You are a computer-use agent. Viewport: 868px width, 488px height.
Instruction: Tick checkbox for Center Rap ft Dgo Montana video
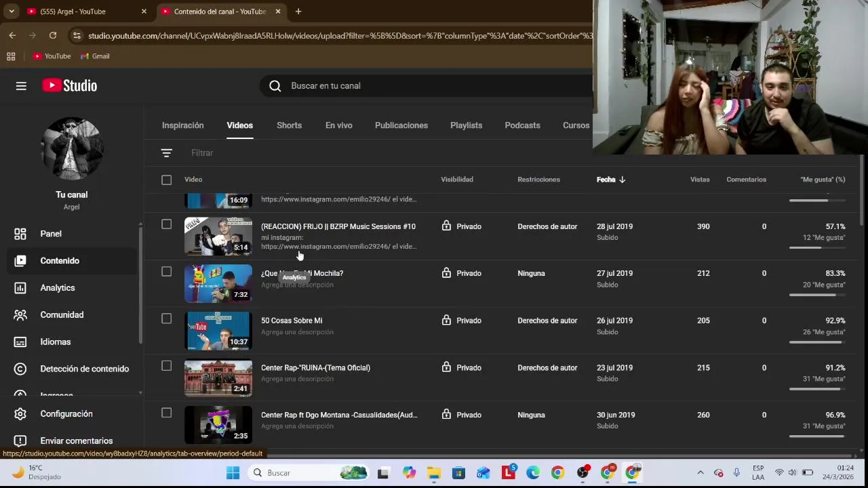166,413
